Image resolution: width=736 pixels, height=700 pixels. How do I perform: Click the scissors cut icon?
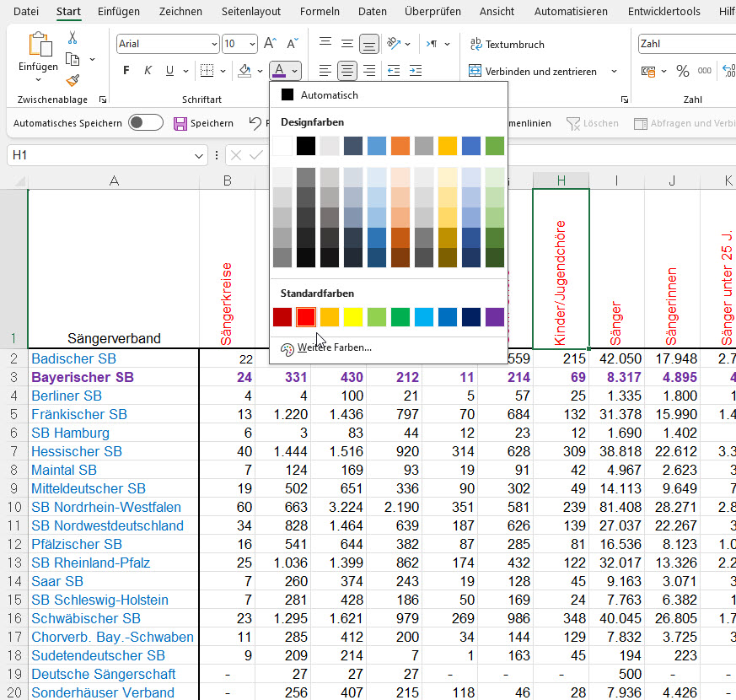73,38
